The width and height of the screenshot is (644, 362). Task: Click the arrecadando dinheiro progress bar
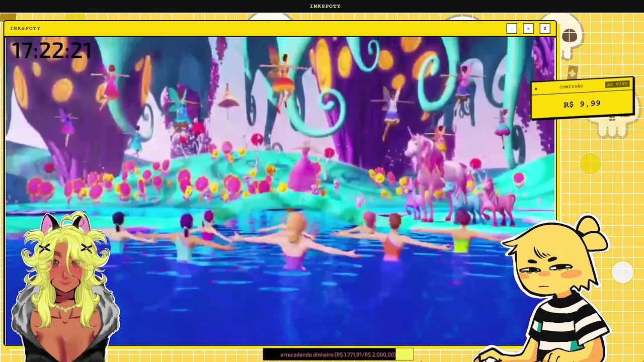pos(338,354)
